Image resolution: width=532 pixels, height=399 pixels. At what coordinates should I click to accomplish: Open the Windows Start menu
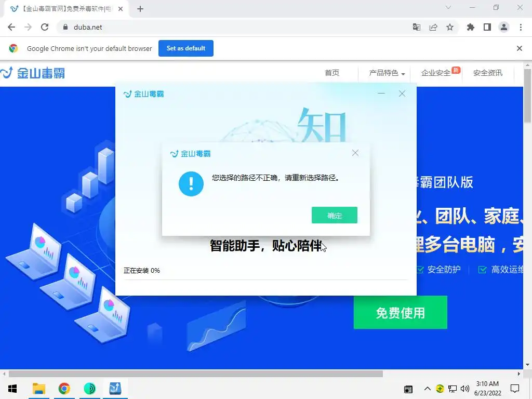click(12, 389)
